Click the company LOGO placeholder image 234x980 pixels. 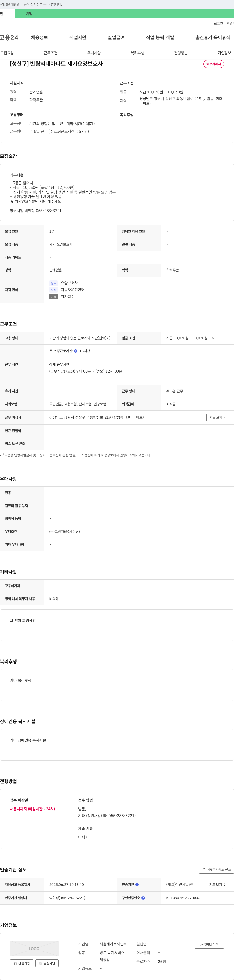[x=34, y=948]
